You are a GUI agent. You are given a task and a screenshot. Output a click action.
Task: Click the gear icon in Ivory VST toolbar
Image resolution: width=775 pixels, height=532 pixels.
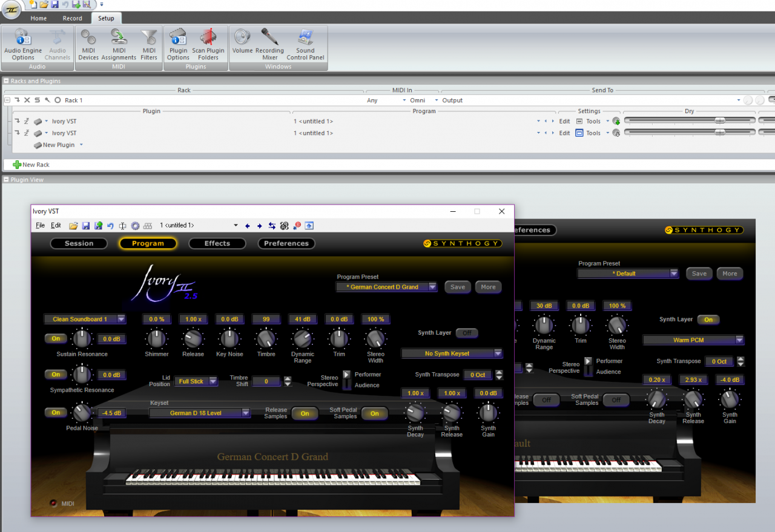point(135,226)
